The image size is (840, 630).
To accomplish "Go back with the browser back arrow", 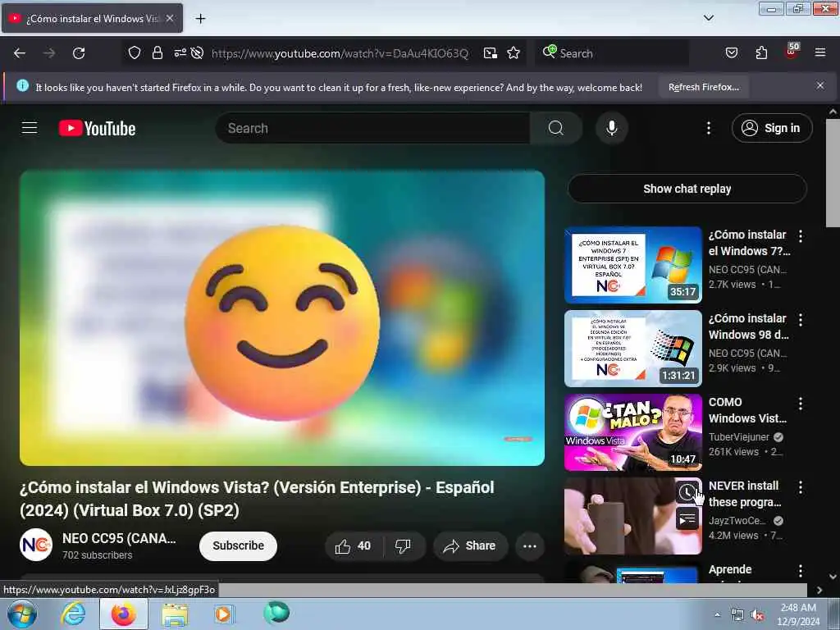I will pyautogui.click(x=20, y=53).
